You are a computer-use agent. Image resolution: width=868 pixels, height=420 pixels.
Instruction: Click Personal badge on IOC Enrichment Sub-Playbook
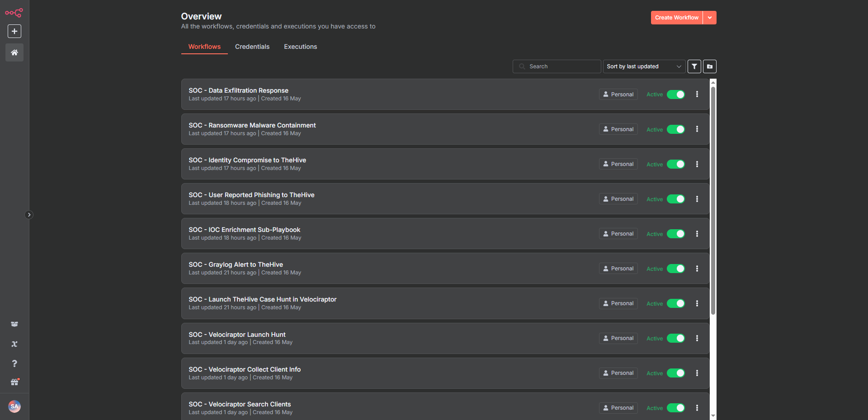(618, 234)
